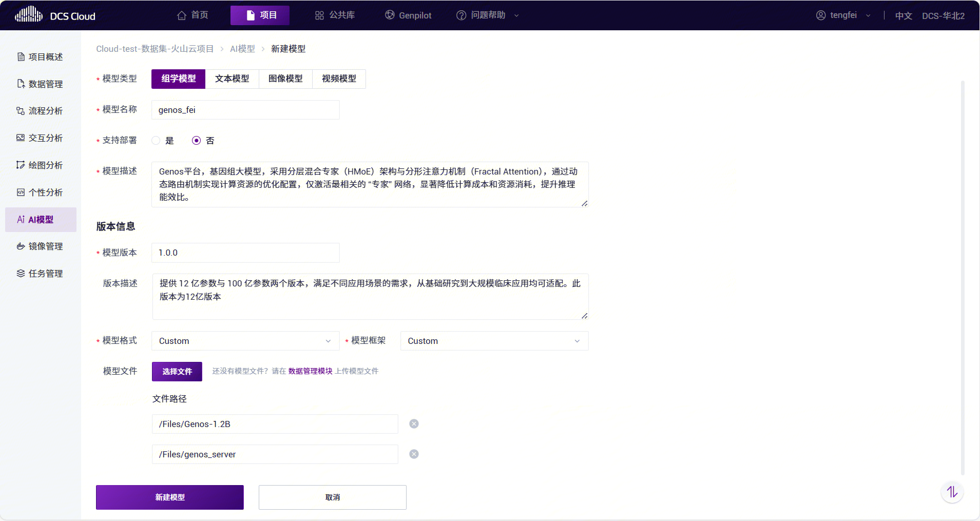980x521 pixels.
Task: Click the 新建模型 submit button
Action: (x=170, y=497)
